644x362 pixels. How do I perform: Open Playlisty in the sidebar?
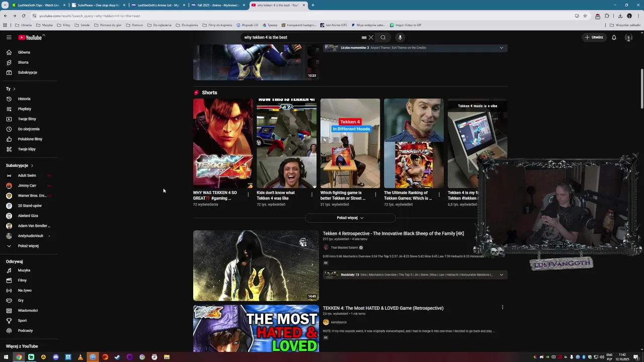(x=24, y=109)
